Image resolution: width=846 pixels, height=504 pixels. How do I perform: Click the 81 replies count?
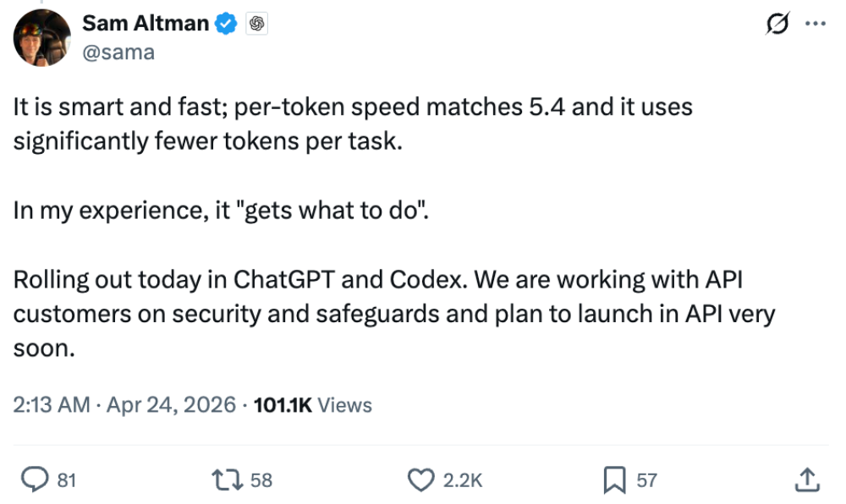click(67, 480)
